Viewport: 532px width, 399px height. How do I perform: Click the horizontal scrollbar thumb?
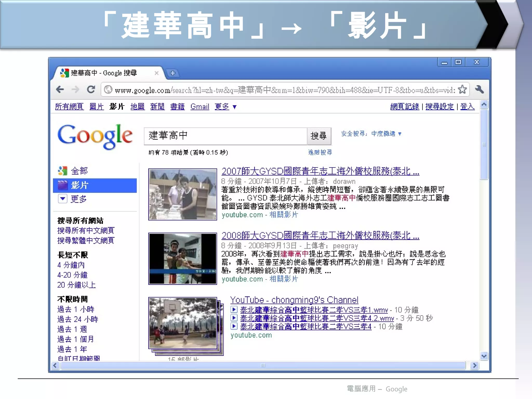click(263, 365)
